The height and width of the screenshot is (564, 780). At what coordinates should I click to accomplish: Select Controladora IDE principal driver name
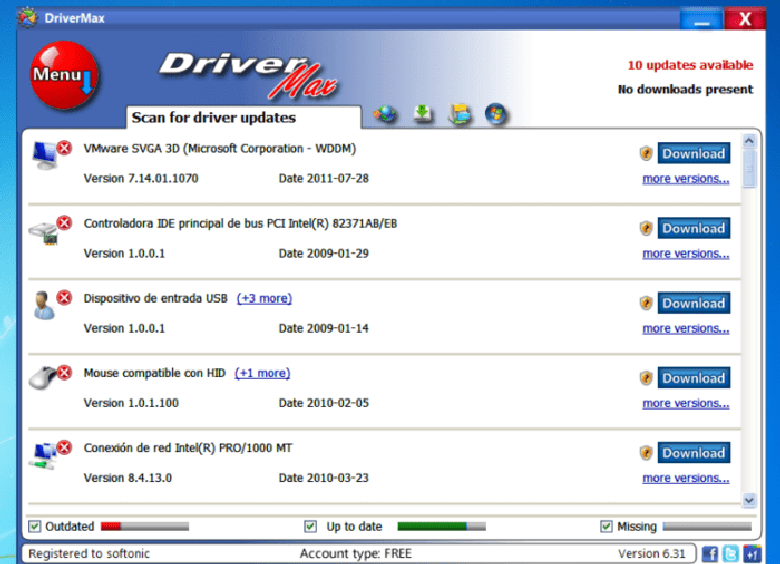240,224
